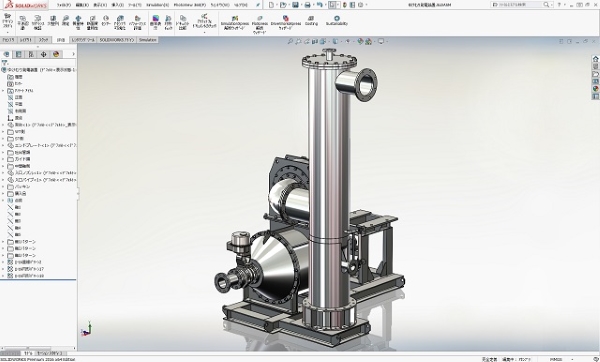Image resolution: width=600 pixels, height=362 pixels.
Task: Click the Zoom to Fit magnifier icon
Action: [x=290, y=41]
